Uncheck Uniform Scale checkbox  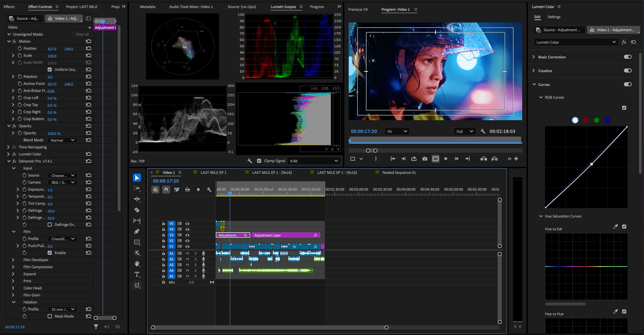(x=50, y=69)
